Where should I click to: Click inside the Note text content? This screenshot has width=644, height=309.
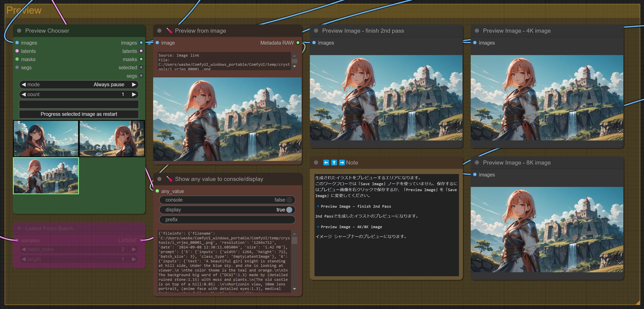point(386,225)
